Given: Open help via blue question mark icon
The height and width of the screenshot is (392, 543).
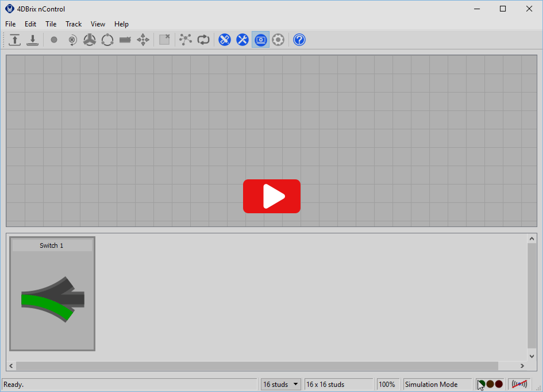Looking at the screenshot, I should [299, 40].
